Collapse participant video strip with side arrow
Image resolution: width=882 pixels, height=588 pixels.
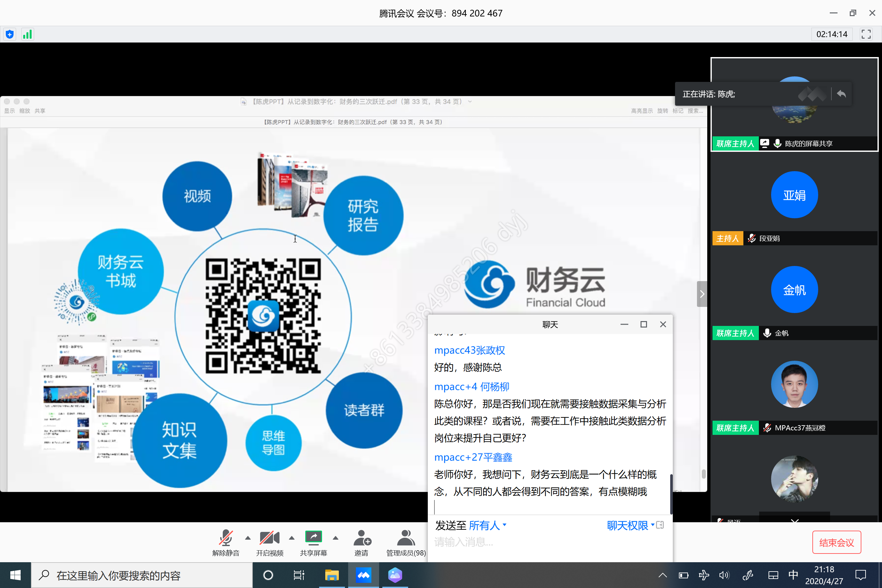click(701, 294)
